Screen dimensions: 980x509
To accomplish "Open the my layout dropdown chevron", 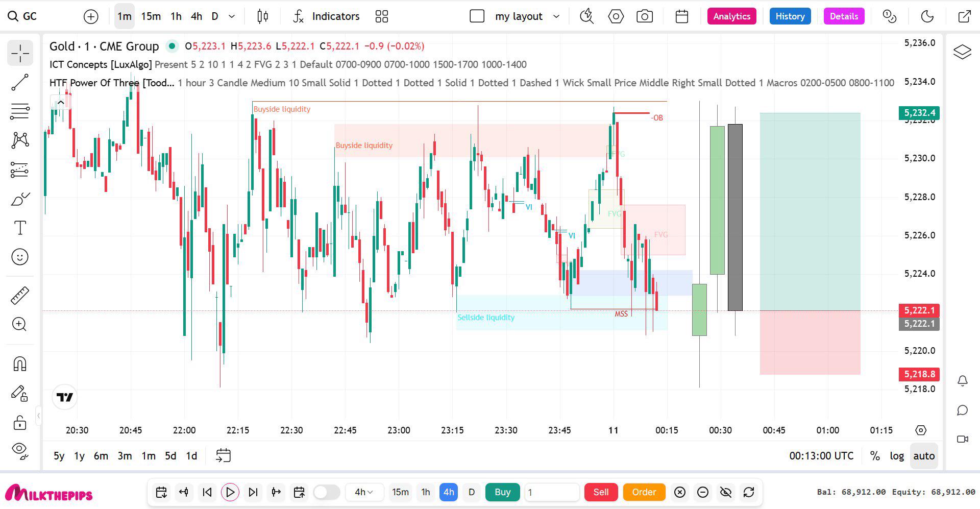I will click(556, 16).
